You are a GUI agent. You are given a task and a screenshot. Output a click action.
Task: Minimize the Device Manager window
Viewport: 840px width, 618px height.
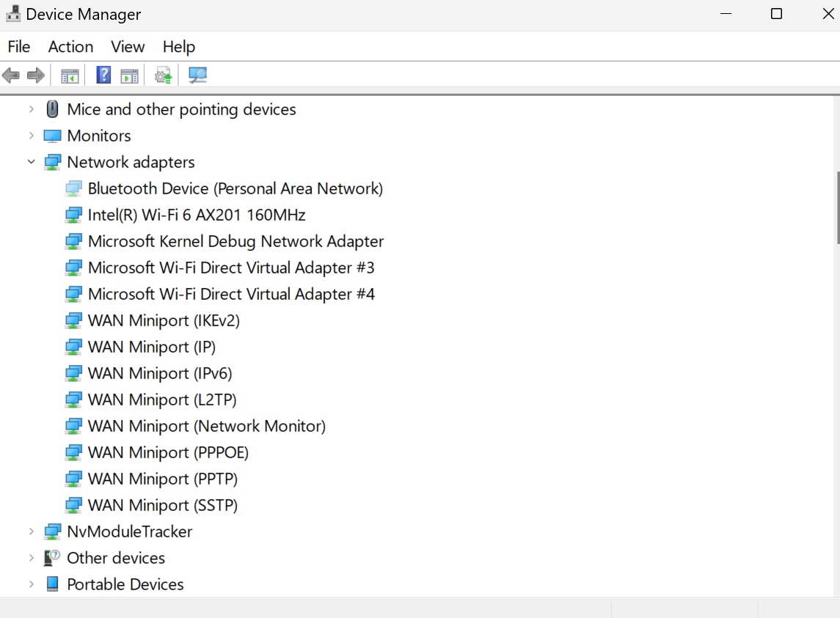coord(726,14)
